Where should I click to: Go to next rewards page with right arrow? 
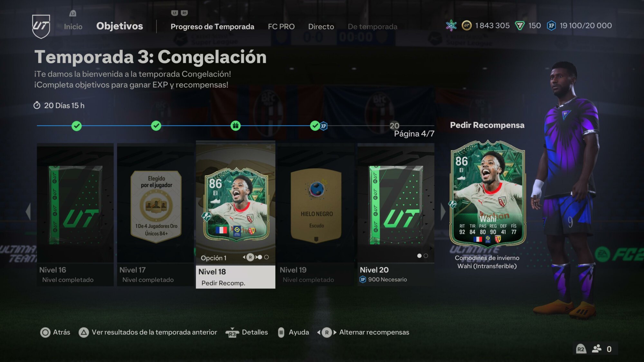click(443, 211)
